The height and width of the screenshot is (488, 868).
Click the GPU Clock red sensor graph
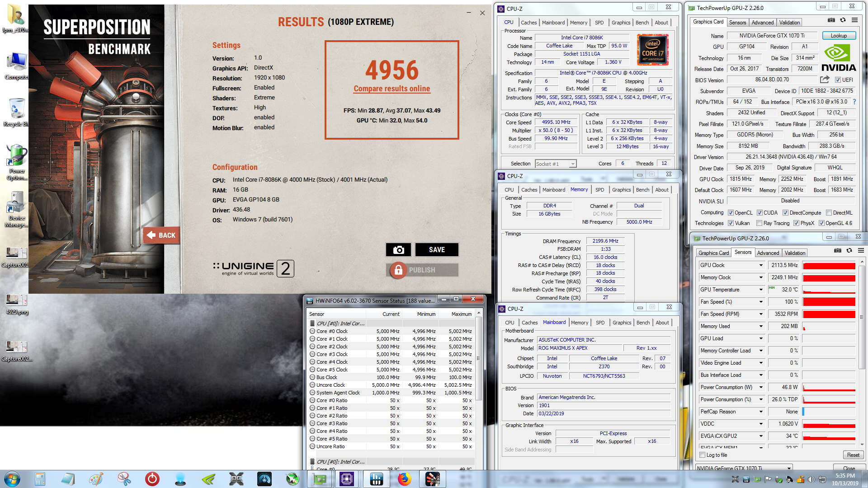(x=829, y=265)
